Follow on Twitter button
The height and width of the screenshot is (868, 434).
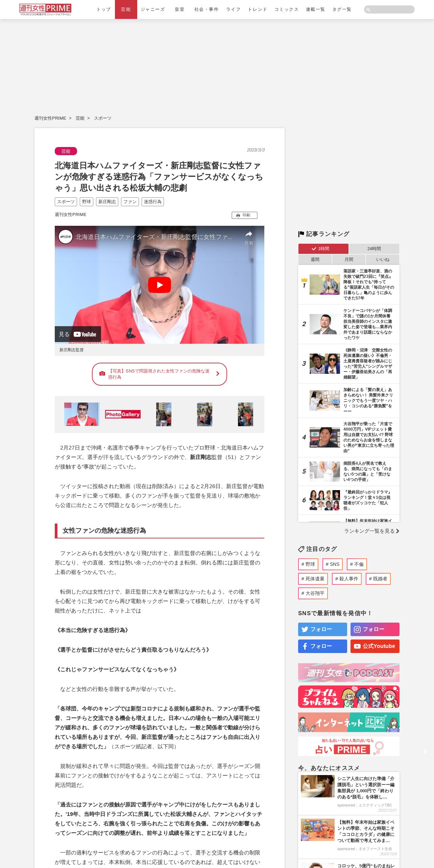[322, 629]
